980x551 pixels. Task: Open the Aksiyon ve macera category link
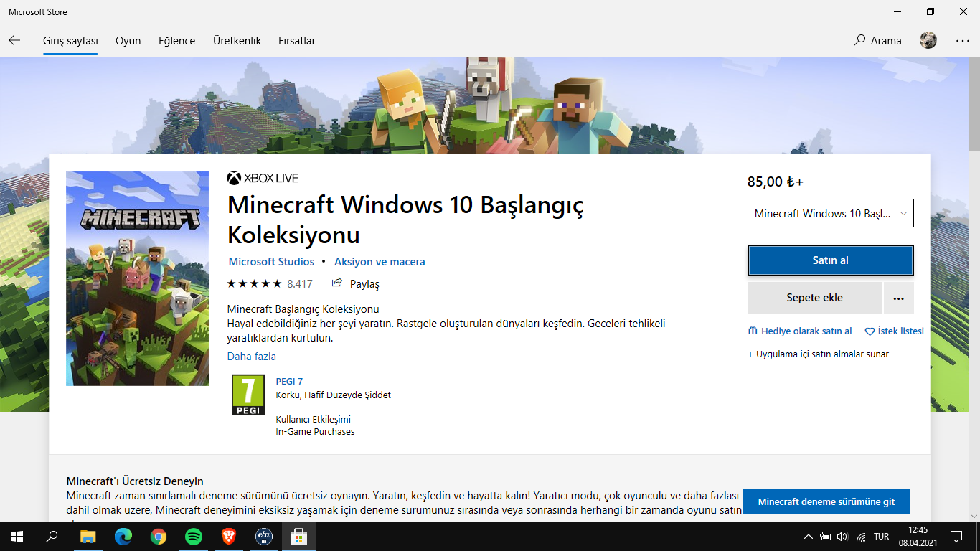380,262
